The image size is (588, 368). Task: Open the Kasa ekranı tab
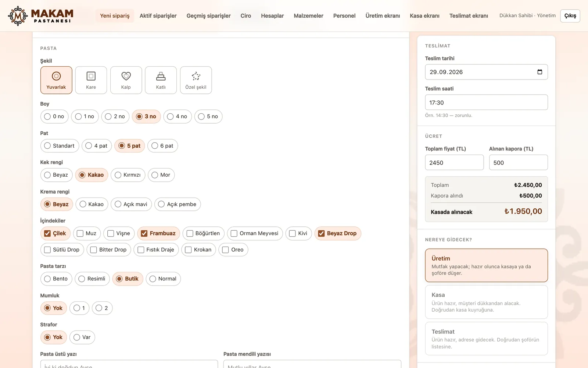(x=424, y=16)
